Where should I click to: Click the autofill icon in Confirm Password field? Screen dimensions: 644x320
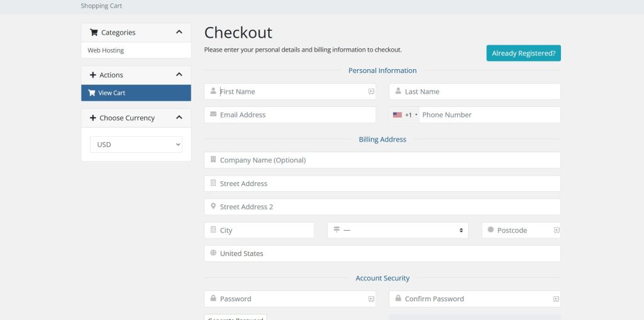[x=556, y=299]
